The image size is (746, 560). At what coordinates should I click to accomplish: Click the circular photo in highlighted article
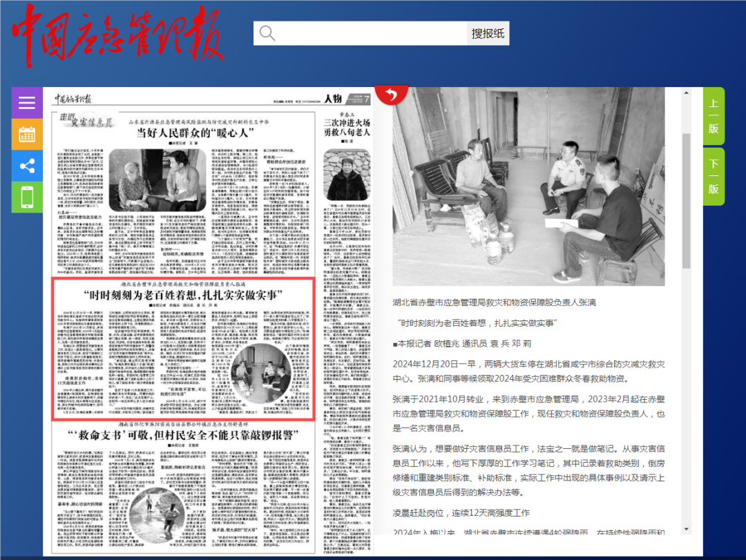point(260,373)
